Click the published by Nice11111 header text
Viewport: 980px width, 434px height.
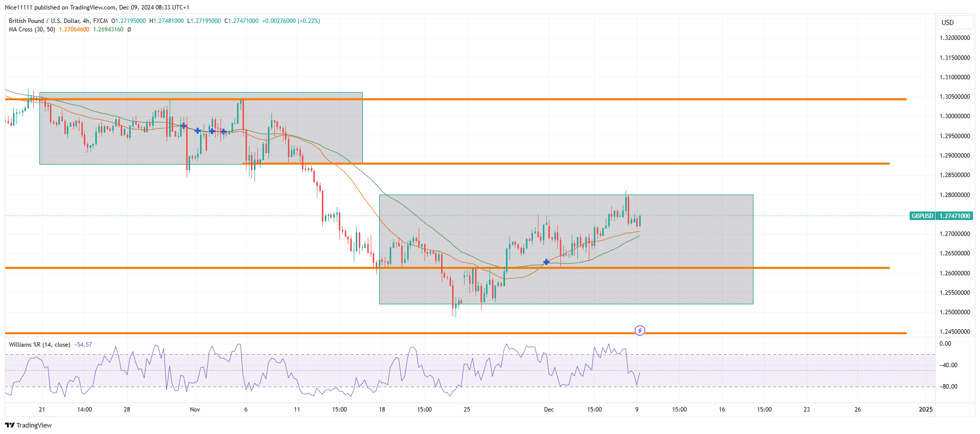97,7
